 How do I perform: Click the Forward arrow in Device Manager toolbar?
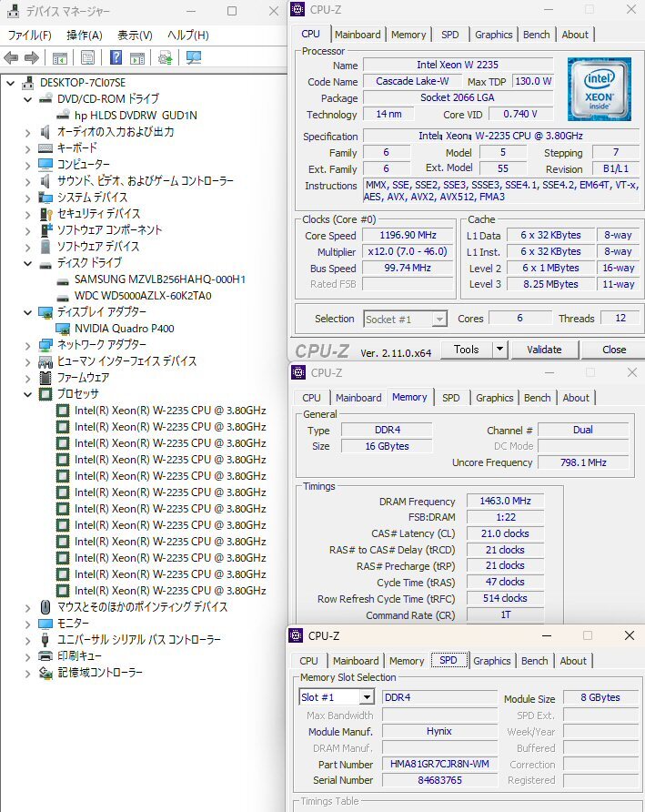[x=32, y=58]
